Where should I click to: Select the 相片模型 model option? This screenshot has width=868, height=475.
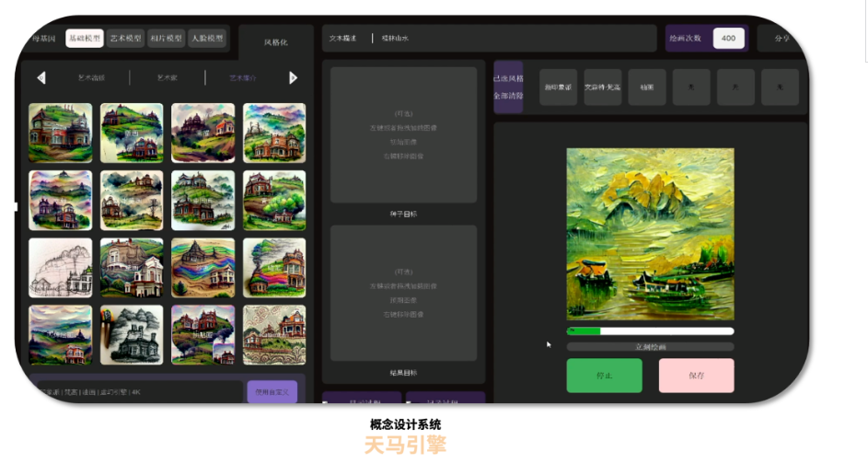(x=167, y=39)
